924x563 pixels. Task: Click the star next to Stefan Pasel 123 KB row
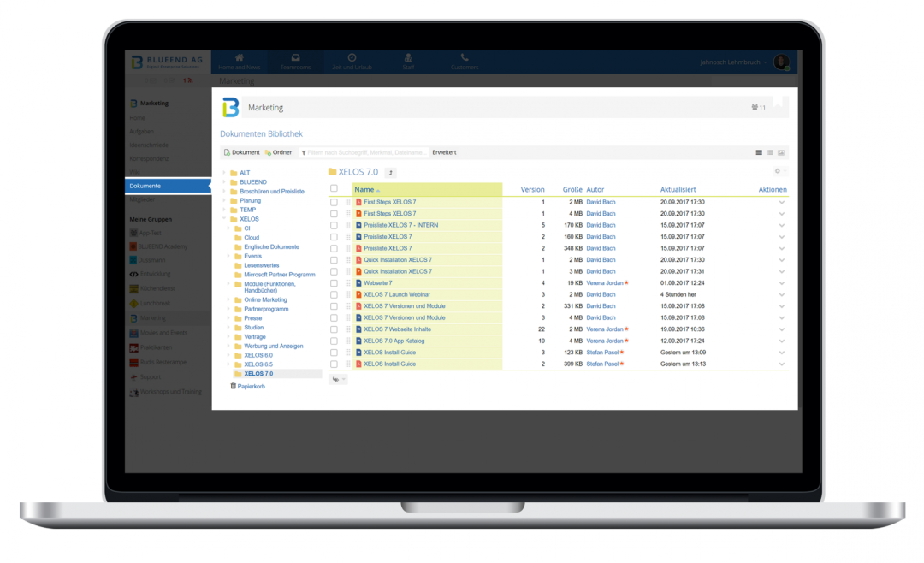click(x=622, y=353)
